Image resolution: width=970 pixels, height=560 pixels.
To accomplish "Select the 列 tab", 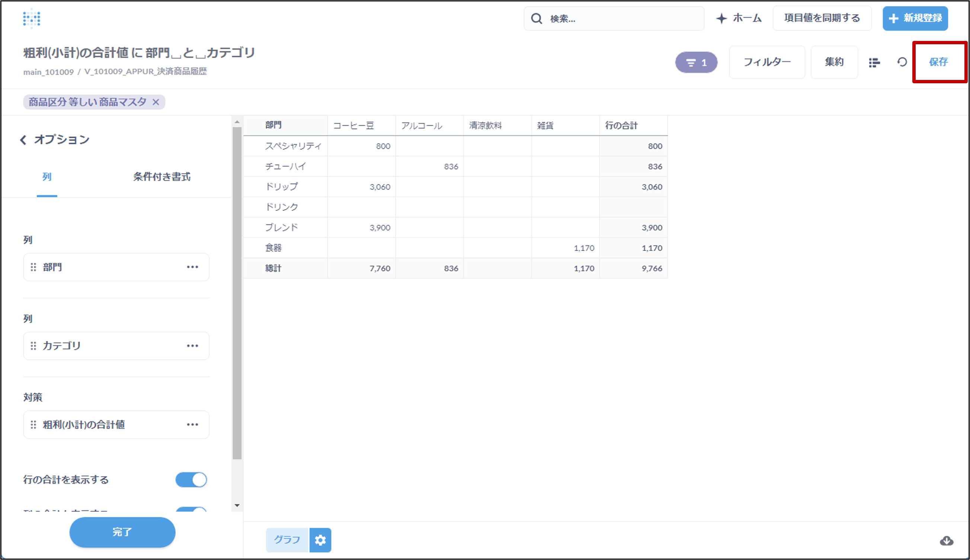I will click(x=47, y=177).
